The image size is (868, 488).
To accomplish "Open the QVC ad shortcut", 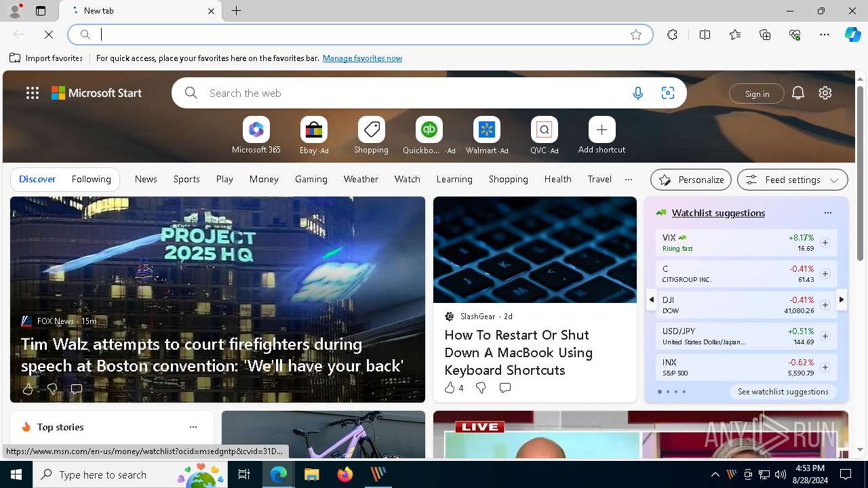I will [544, 136].
